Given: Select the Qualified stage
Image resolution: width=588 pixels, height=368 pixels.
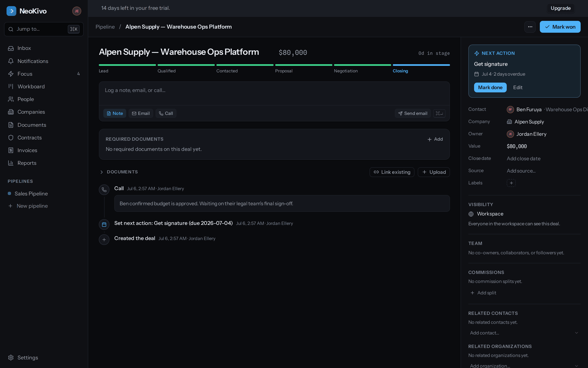Looking at the screenshot, I should pyautogui.click(x=186, y=69).
